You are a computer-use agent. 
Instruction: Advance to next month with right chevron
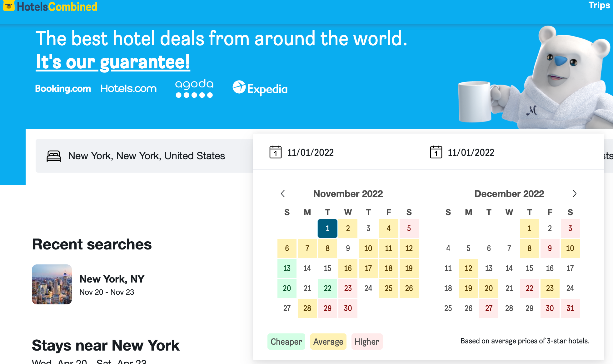pos(574,194)
